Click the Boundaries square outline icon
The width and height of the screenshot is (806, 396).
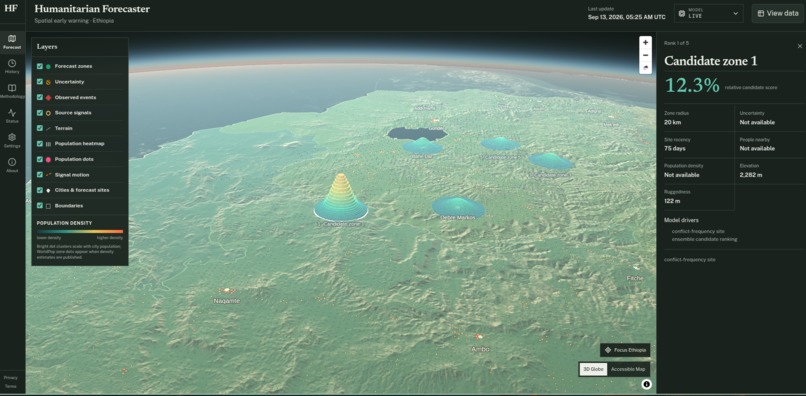coord(48,206)
